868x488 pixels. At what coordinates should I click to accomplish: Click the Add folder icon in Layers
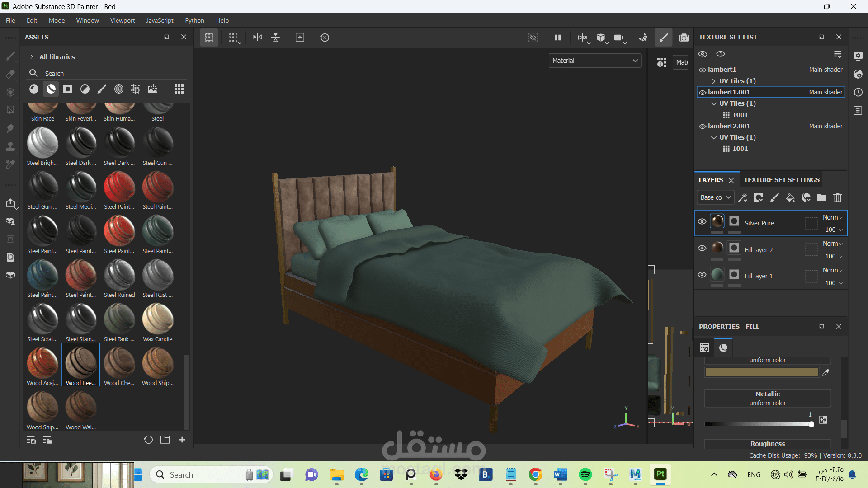point(822,197)
